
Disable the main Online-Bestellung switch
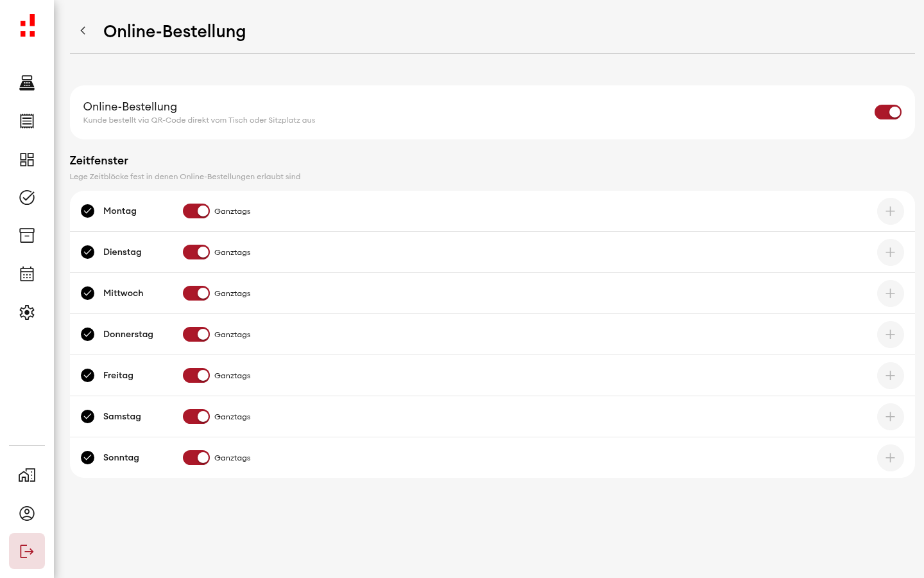coord(888,112)
